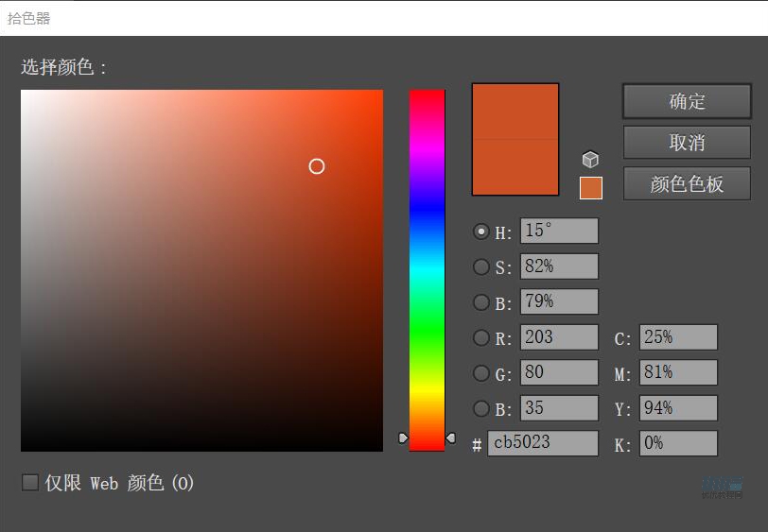The image size is (768, 532).
Task: Select the S saturation radio button
Action: click(481, 266)
